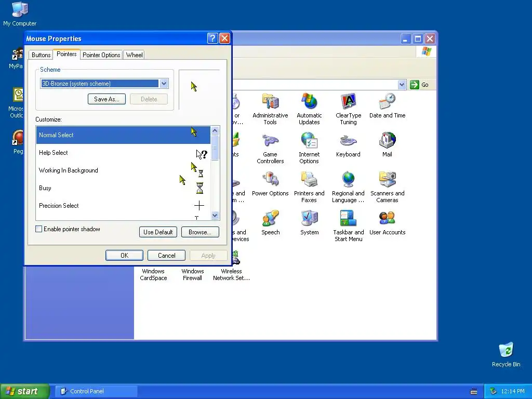Select Busy pointer row
532x399 pixels.
coord(123,188)
